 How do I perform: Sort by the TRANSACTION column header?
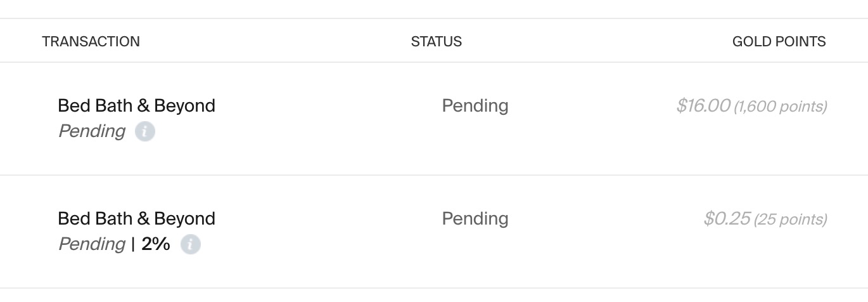[x=91, y=42]
